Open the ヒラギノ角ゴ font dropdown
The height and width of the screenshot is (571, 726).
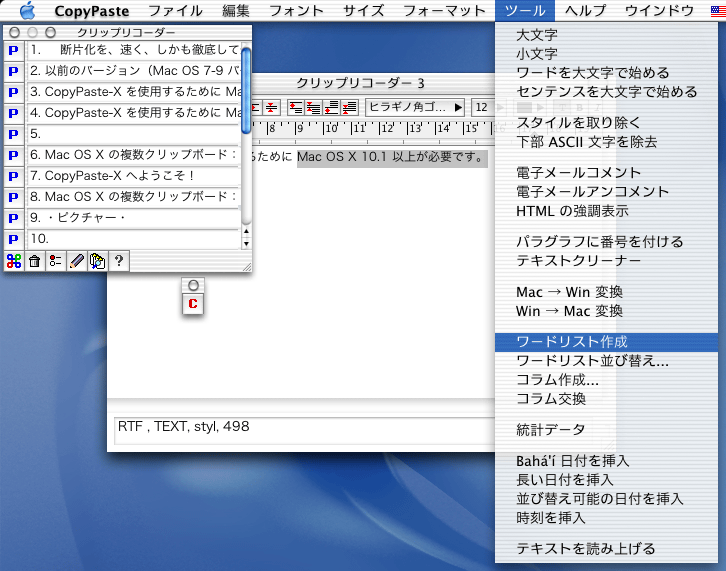coord(415,107)
